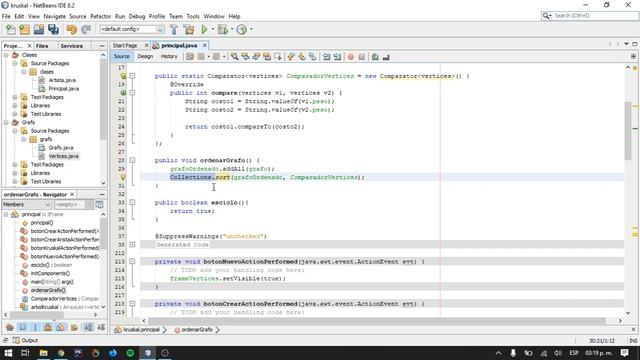Close the principal.java tab
The image size is (640, 360).
pyautogui.click(x=205, y=45)
